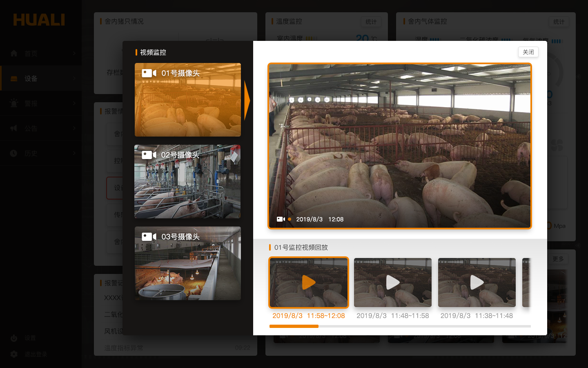Click the playback list scroll progress bar
This screenshot has width=588, height=368.
400,326
